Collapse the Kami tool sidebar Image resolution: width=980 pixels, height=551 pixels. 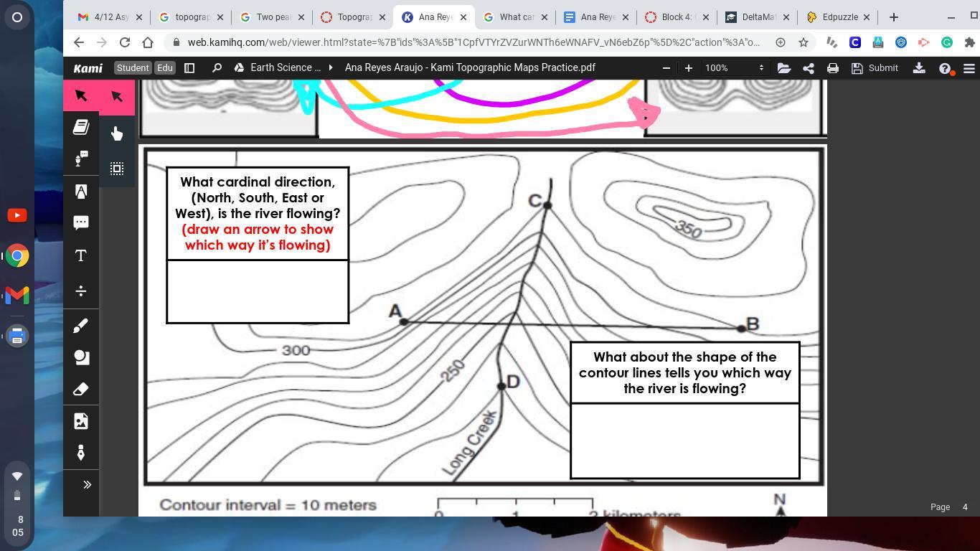pyautogui.click(x=88, y=485)
